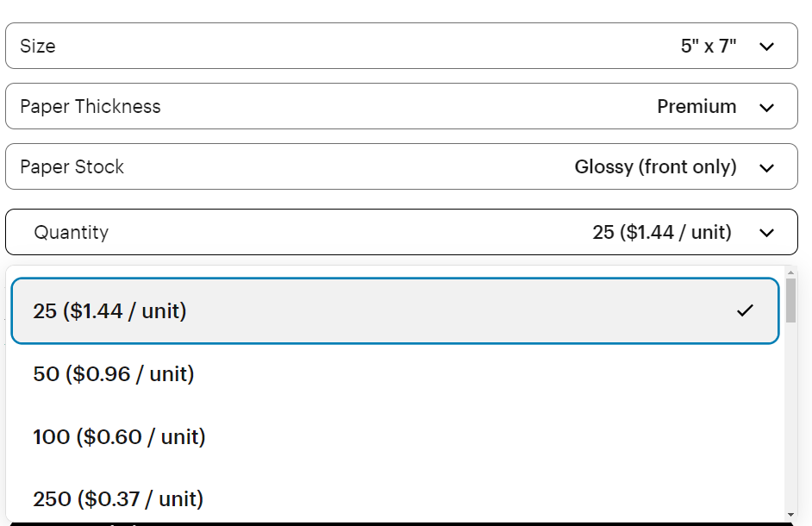Viewport: 812px width, 526px height.
Task: Click the scroll down arrow of the quantity list
Action: pyautogui.click(x=791, y=515)
